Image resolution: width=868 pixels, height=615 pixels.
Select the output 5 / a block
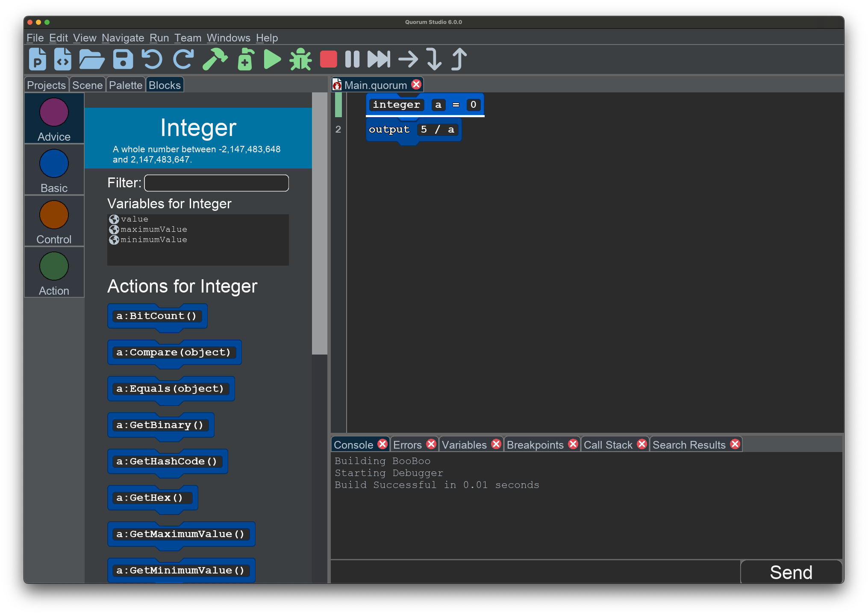413,130
